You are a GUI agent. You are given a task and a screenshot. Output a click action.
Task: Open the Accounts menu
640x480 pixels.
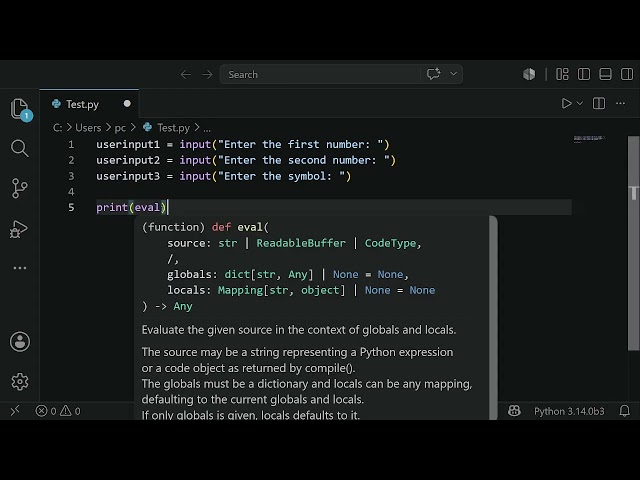(x=20, y=342)
